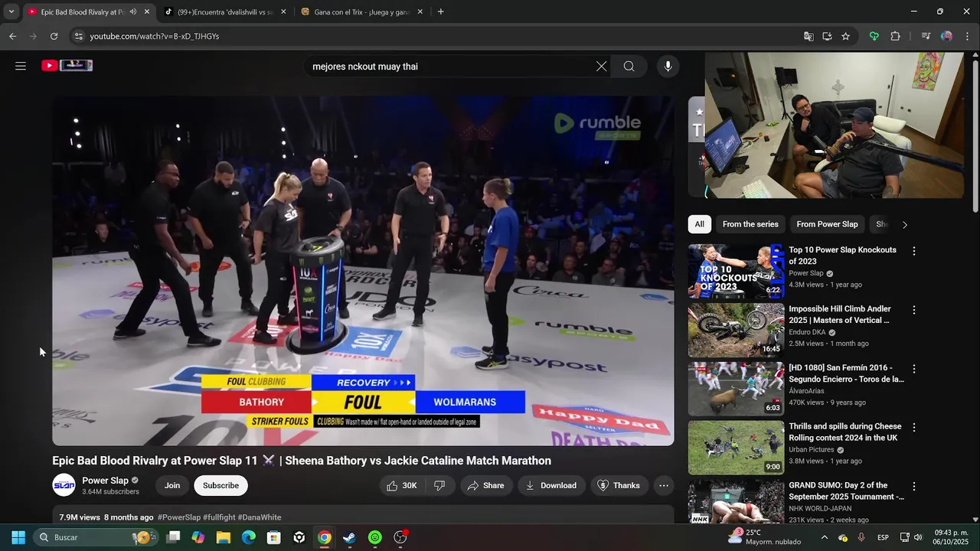Select the All filter chip
Viewport: 980px width, 551px height.
[x=699, y=224]
